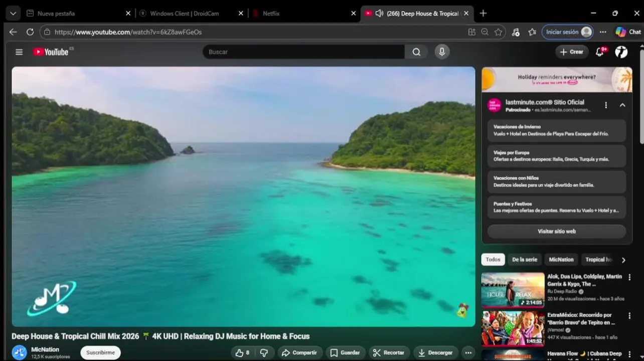Click the Recortar clip button
Image resolution: width=644 pixels, height=361 pixels.
(389, 352)
